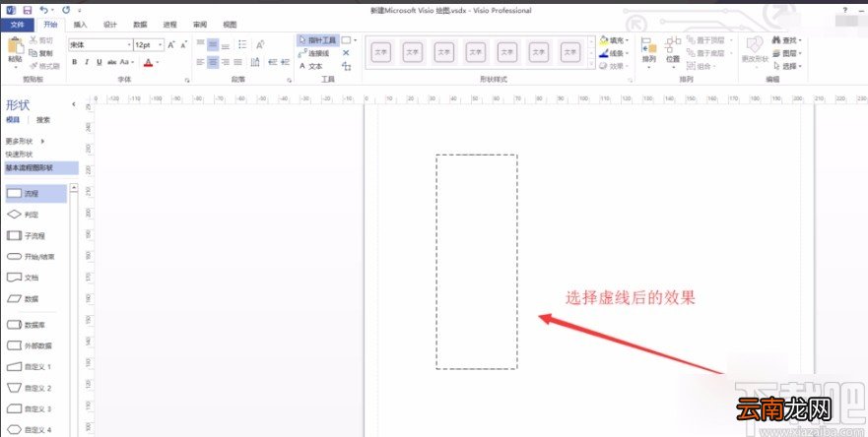Click the Connector (连接线) tool
868x437 pixels.
click(314, 53)
